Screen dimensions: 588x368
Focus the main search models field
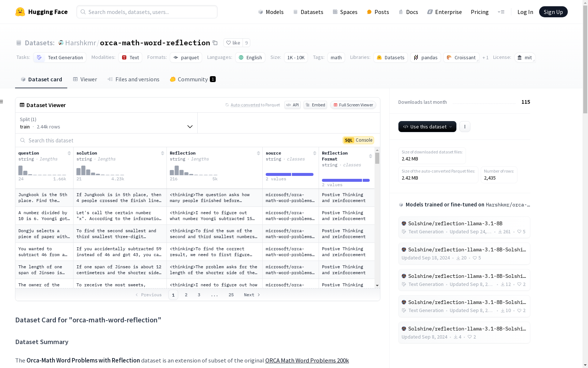tap(147, 12)
